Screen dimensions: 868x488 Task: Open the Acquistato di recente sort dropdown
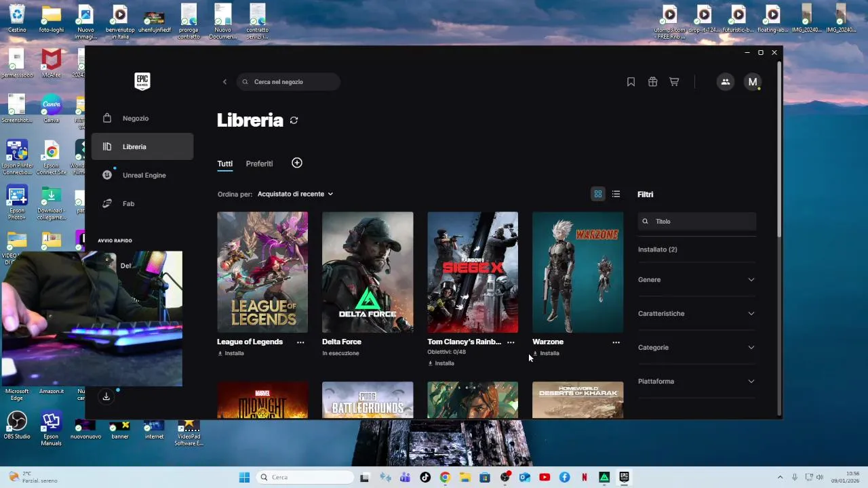(296, 194)
